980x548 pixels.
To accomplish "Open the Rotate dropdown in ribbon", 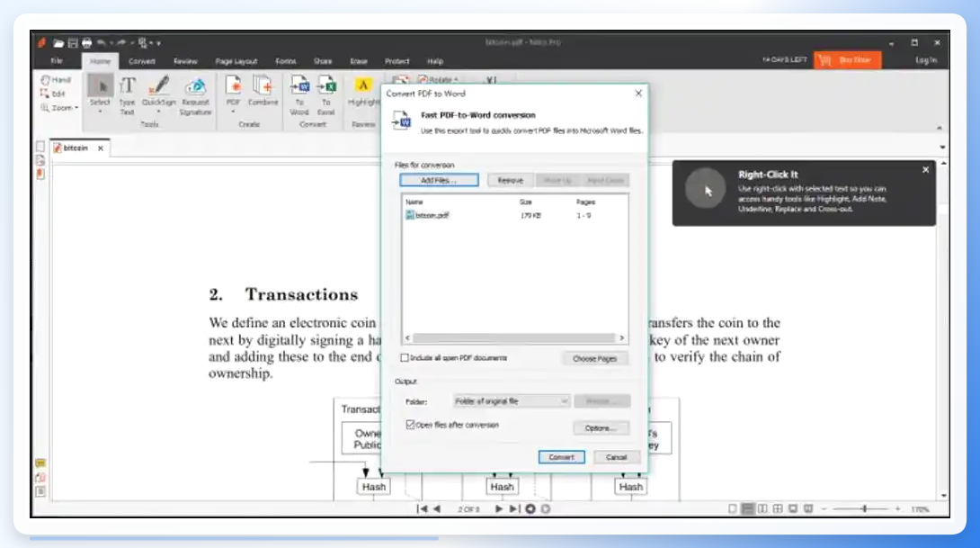I will click(438, 79).
